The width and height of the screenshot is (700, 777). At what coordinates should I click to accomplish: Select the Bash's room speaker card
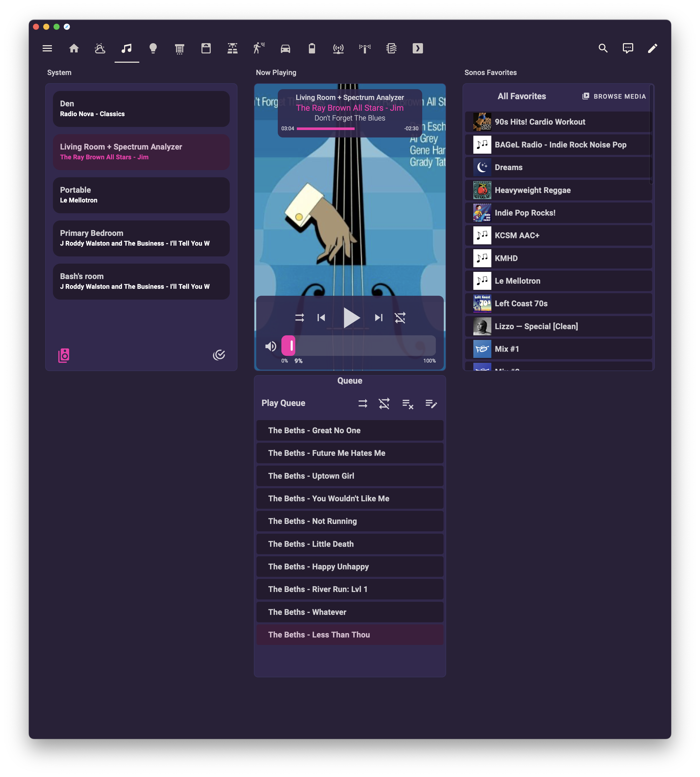pos(141,282)
